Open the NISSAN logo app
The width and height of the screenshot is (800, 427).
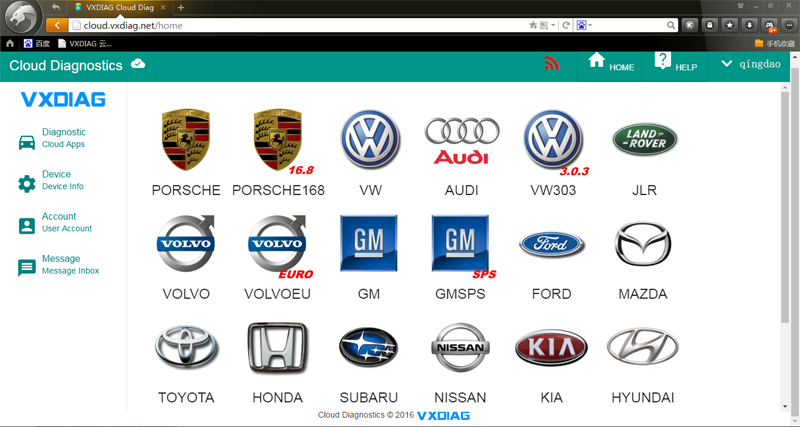tap(461, 347)
